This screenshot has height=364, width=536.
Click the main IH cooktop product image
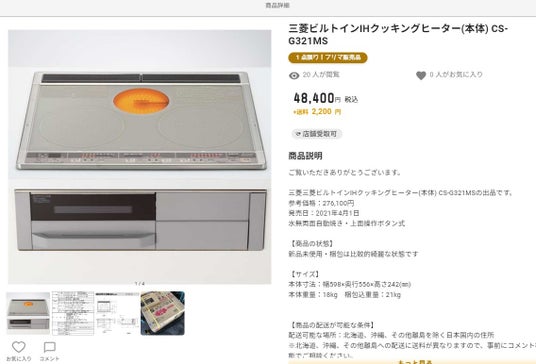(139, 157)
